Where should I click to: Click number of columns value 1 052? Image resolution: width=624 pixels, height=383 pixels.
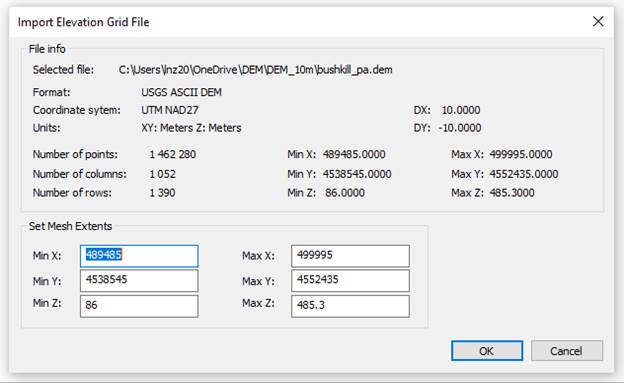[x=162, y=174]
